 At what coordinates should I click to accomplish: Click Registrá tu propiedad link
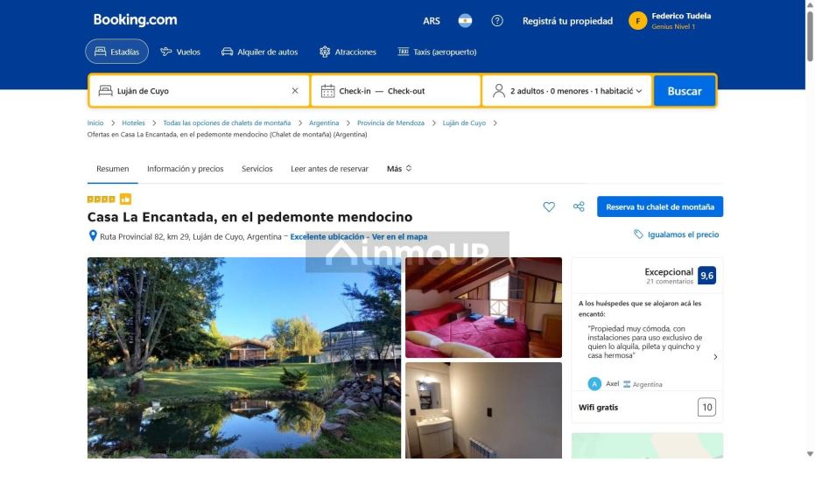567,21
